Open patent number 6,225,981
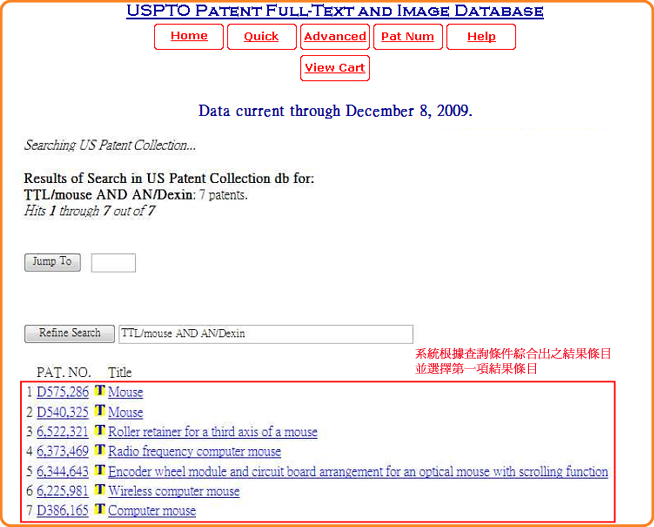Image resolution: width=654 pixels, height=527 pixels. [63, 491]
